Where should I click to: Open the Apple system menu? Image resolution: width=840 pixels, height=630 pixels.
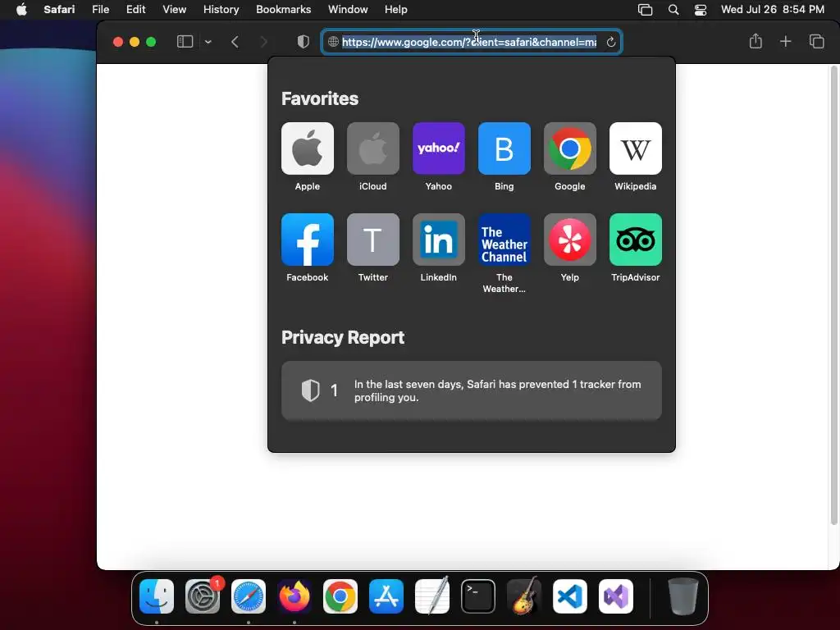pos(21,9)
